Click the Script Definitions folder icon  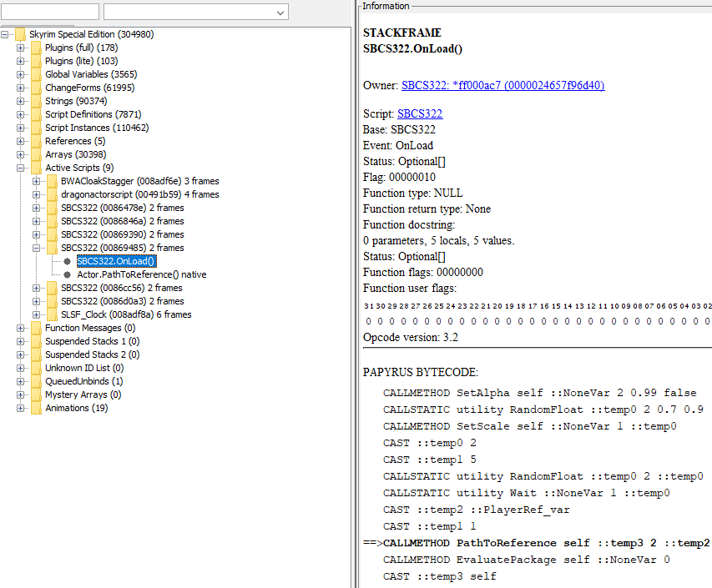click(37, 114)
